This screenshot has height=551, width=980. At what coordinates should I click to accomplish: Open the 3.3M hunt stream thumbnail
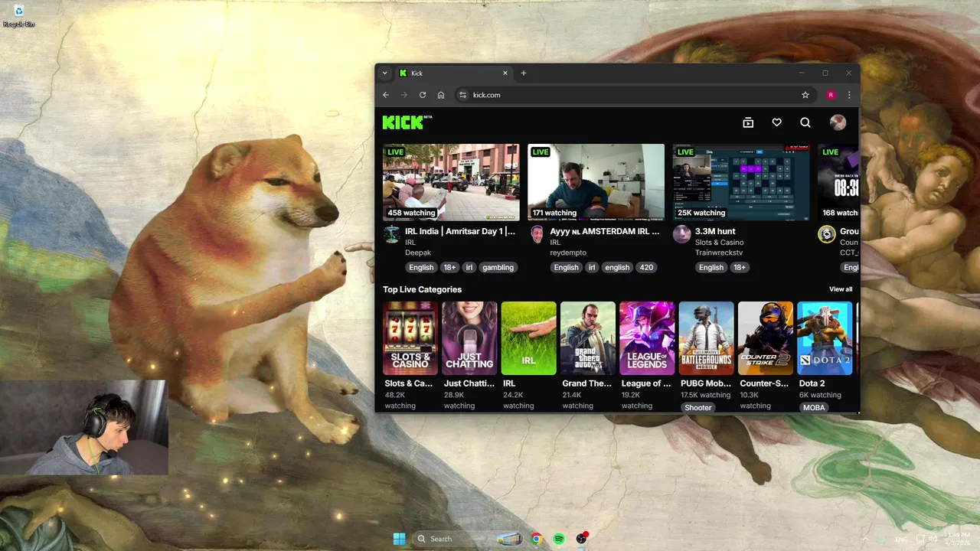741,182
